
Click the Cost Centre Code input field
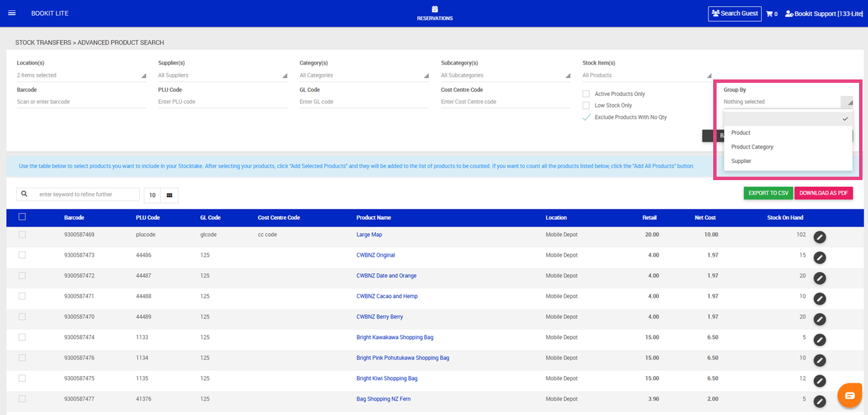click(506, 102)
